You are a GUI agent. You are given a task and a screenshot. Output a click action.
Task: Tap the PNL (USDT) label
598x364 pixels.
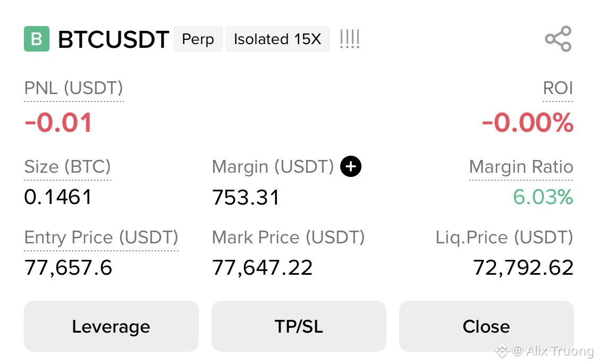tap(73, 88)
